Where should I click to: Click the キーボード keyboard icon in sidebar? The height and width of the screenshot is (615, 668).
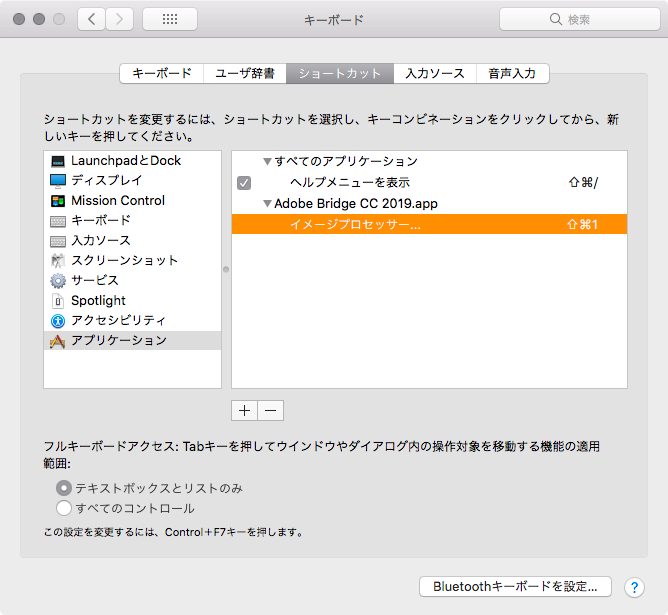tap(58, 221)
